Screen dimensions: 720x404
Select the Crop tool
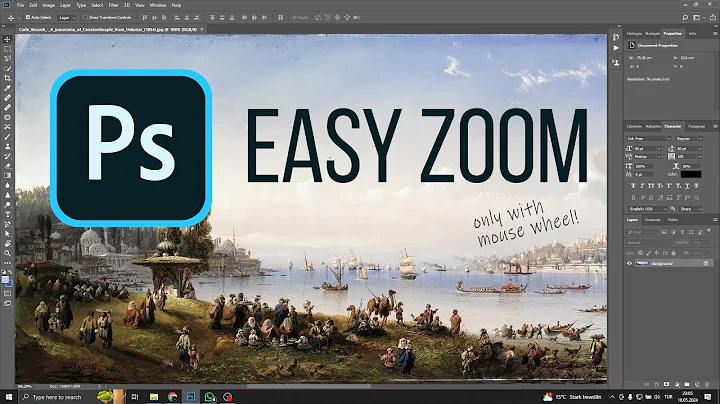(7, 79)
